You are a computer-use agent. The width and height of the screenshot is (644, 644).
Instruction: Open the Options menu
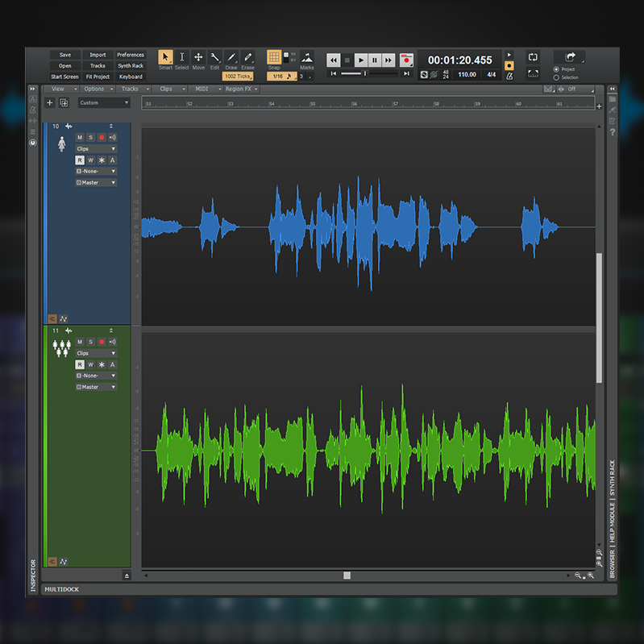[96, 89]
